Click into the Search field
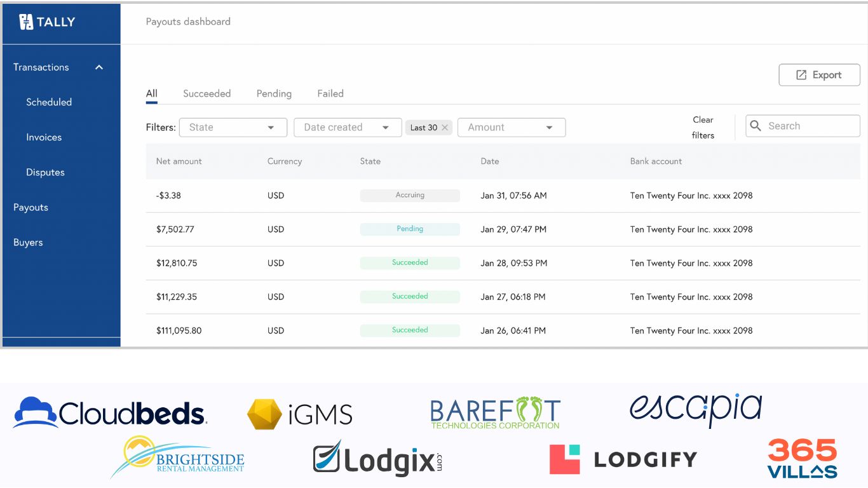The height and width of the screenshot is (488, 868). (810, 126)
